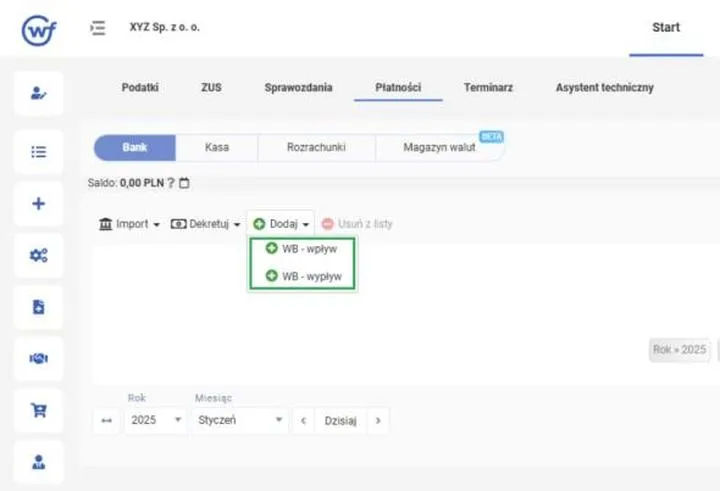Screen dimensions: 720x491
Task: Expand the Dekretuj dropdown
Action: (x=205, y=224)
